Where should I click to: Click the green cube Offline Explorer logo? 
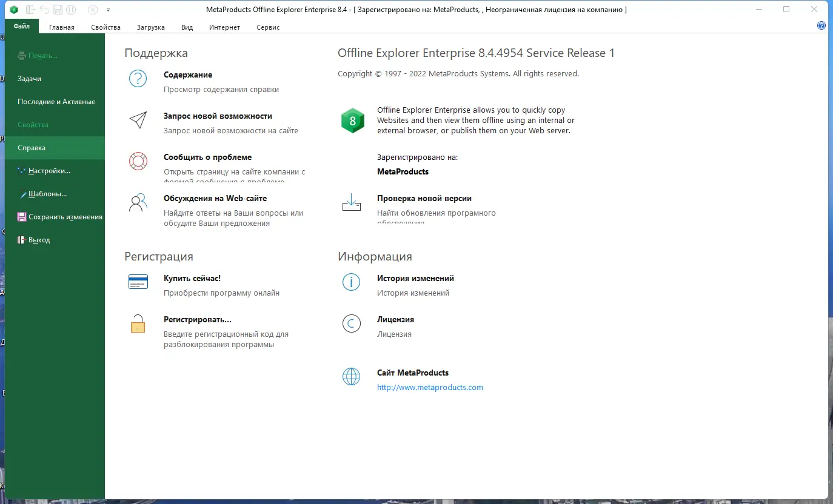[352, 121]
